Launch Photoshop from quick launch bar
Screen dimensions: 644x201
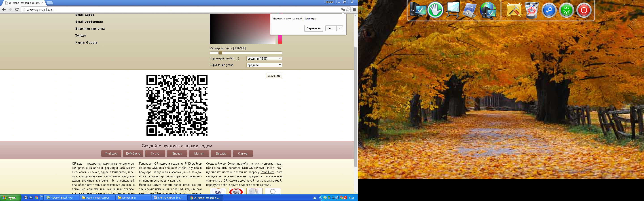point(31,198)
